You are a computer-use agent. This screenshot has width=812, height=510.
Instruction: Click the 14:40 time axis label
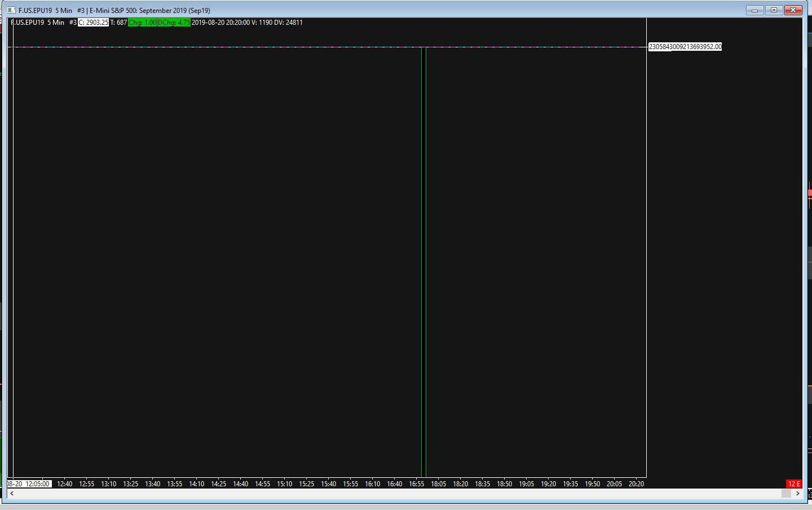tap(241, 484)
